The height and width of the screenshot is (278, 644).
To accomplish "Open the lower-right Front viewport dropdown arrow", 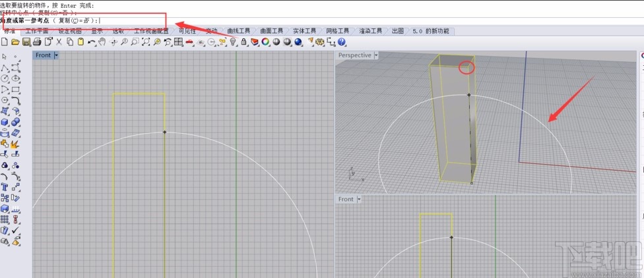I will click(359, 199).
